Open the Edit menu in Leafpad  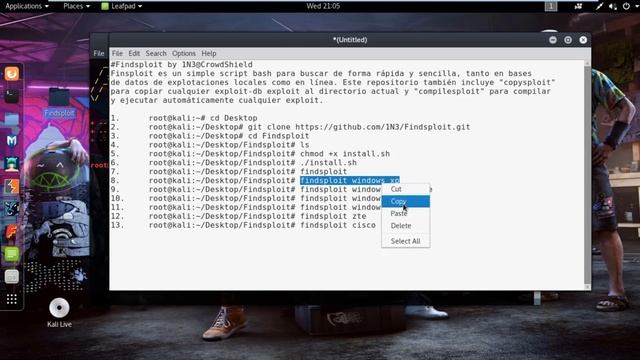tap(134, 53)
